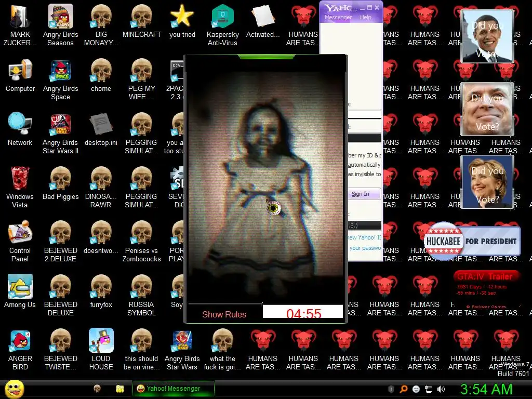Launch the Bad Piggies shortcut
Screen dimensions: 532x399
[60, 183]
